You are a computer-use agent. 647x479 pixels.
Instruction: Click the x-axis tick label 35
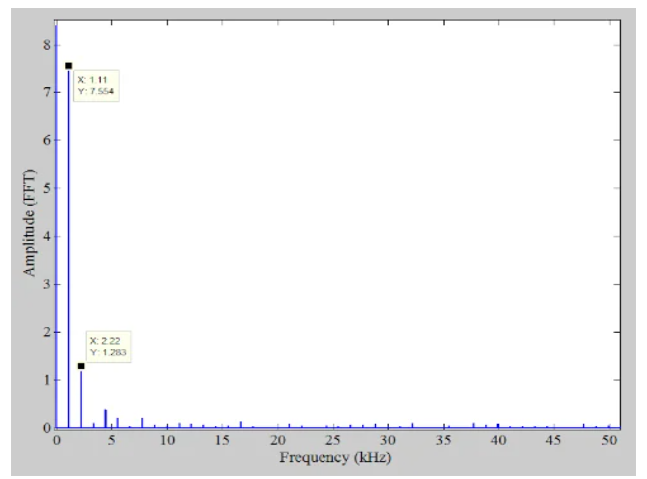click(443, 440)
